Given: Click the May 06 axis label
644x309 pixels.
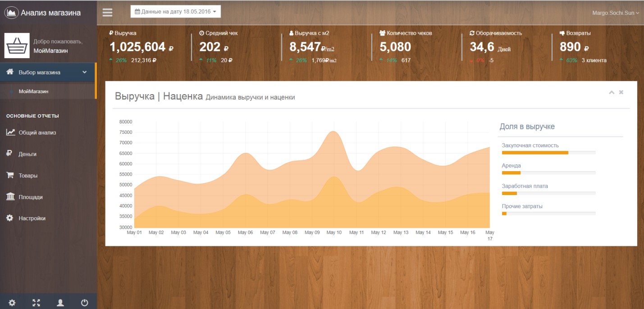Looking at the screenshot, I should click(245, 232).
